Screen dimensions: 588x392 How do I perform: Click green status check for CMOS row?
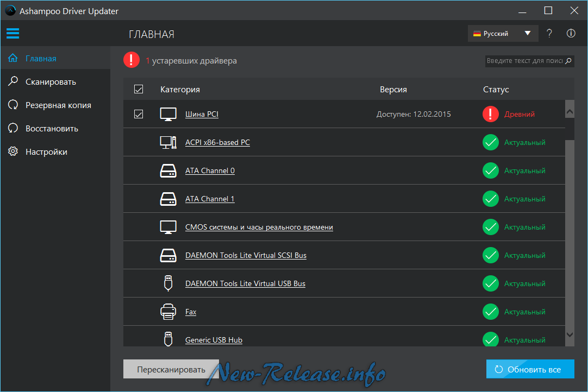(x=491, y=227)
